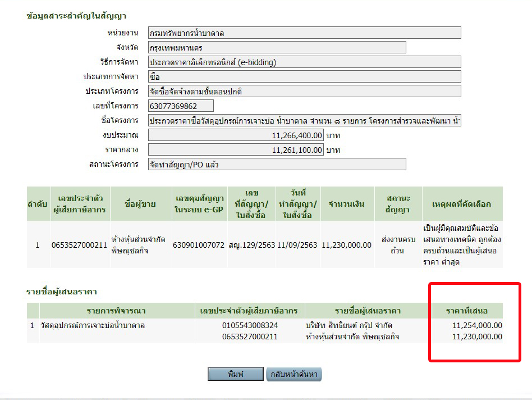532x400 pixels.
Task: Click the offered price 11,254,000.00
Action: pyautogui.click(x=476, y=325)
